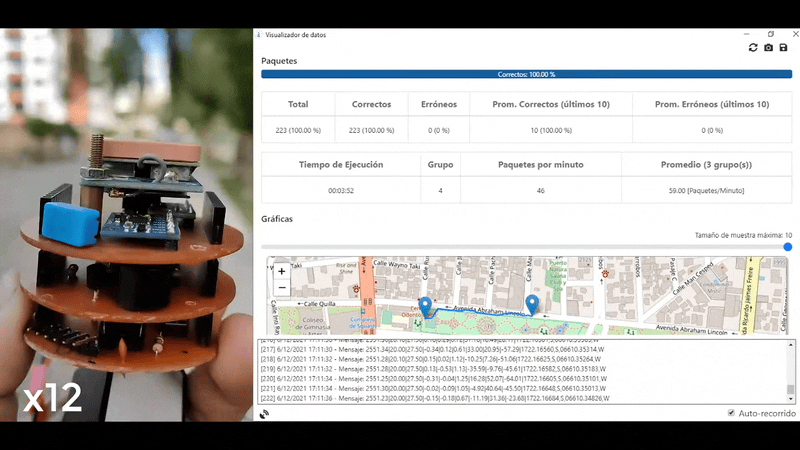
Task: Click the Correctos value 223 (100.00 %)
Action: pyautogui.click(x=371, y=130)
